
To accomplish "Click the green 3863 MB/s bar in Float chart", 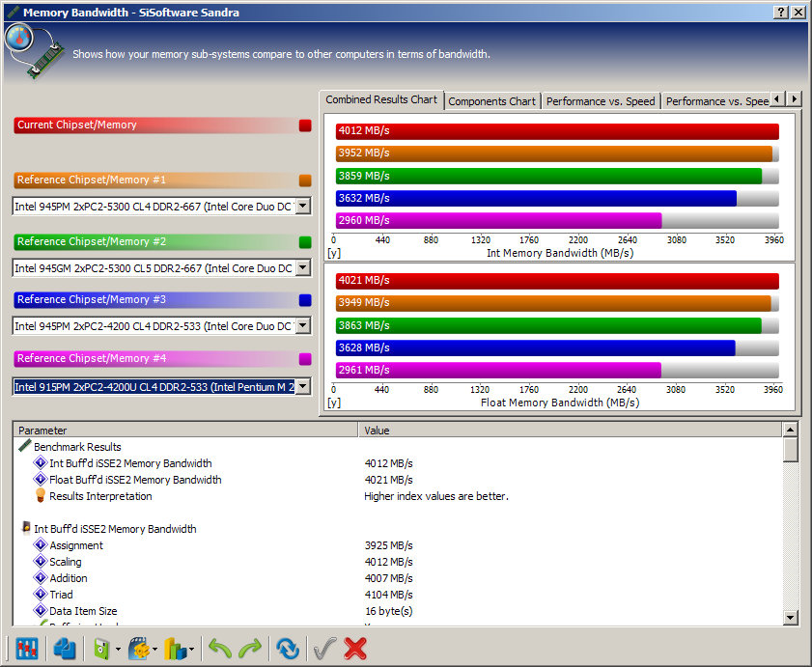I will click(x=548, y=325).
